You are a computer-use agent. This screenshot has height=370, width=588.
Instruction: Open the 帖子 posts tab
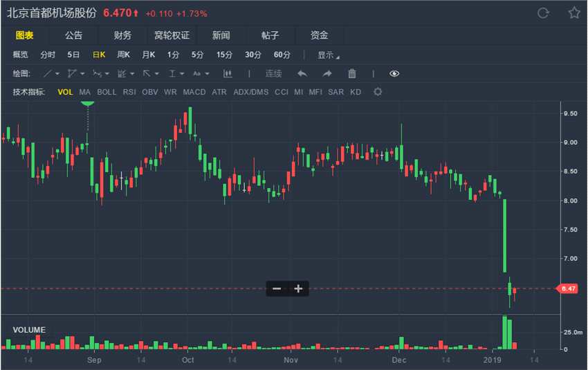click(x=270, y=35)
